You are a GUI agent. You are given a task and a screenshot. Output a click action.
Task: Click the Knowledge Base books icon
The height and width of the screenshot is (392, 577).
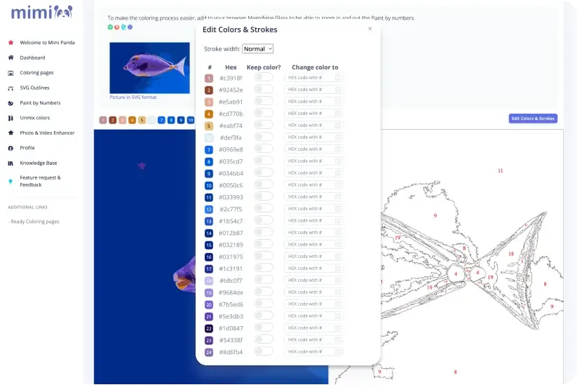11,163
